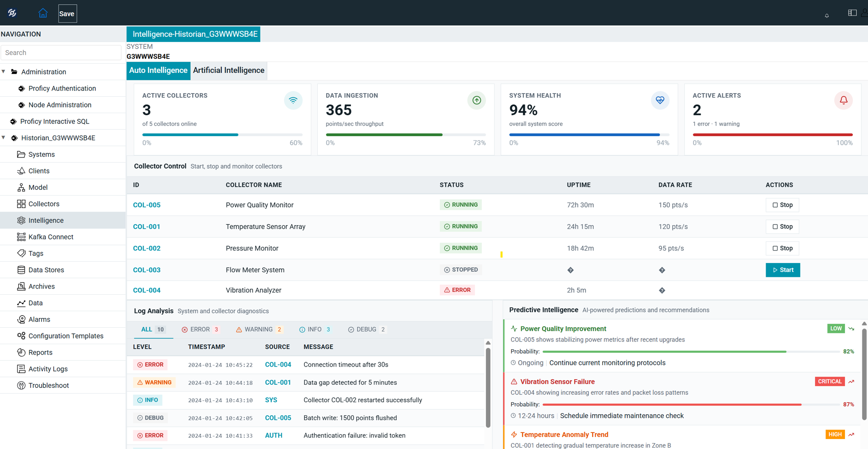
Task: Filter logs by DEBUG tab
Action: 367,329
